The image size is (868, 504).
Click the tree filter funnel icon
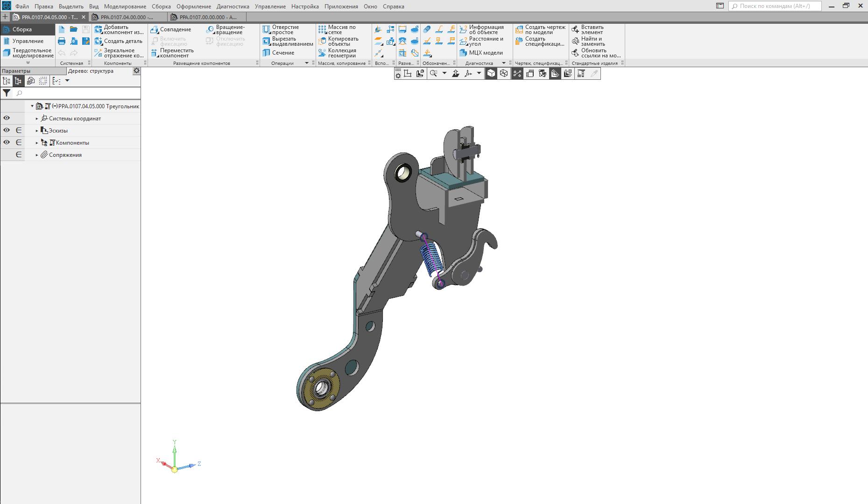click(7, 93)
